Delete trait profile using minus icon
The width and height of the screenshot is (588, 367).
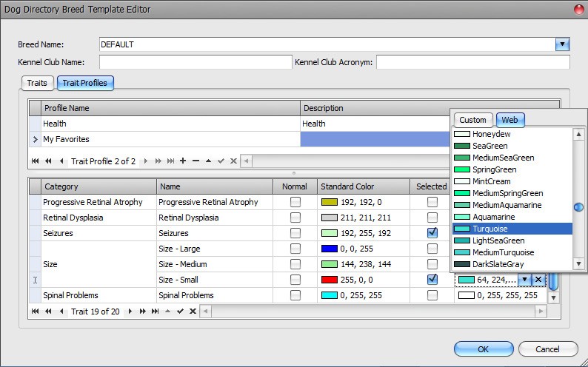[196, 161]
